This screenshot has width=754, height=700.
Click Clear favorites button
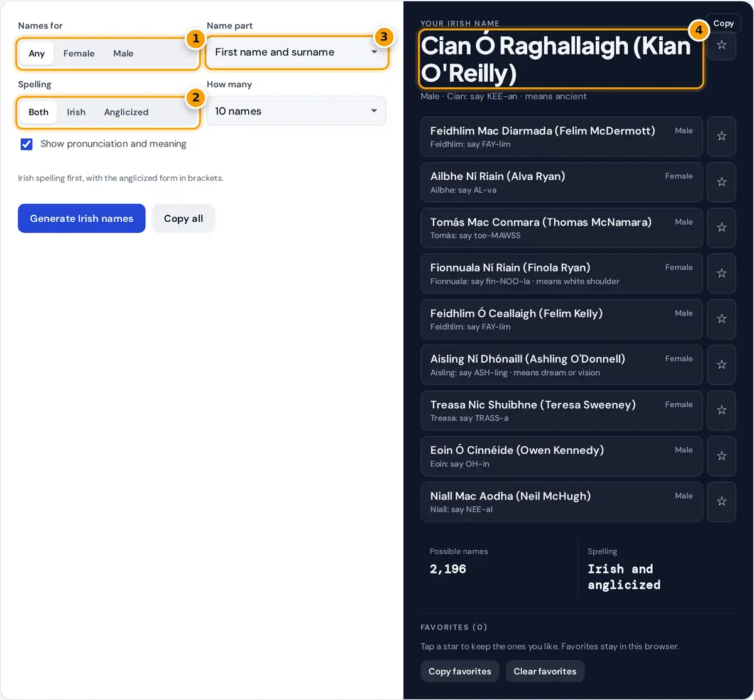[545, 671]
